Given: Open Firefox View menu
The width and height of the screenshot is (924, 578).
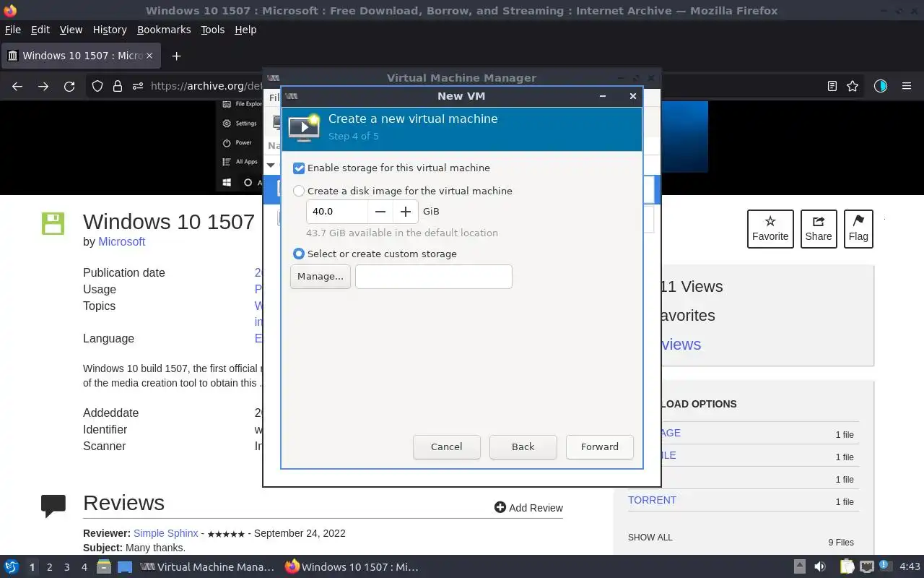Looking at the screenshot, I should (71, 30).
